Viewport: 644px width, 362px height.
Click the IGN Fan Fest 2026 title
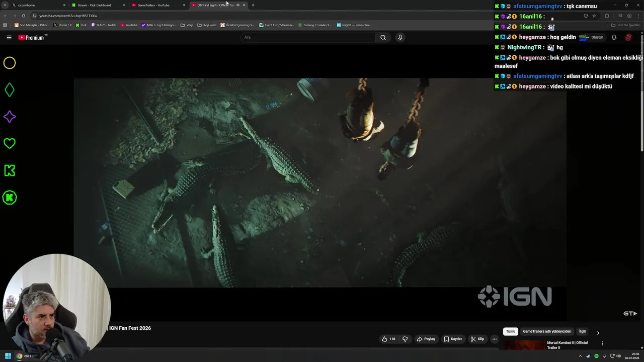coord(130,328)
